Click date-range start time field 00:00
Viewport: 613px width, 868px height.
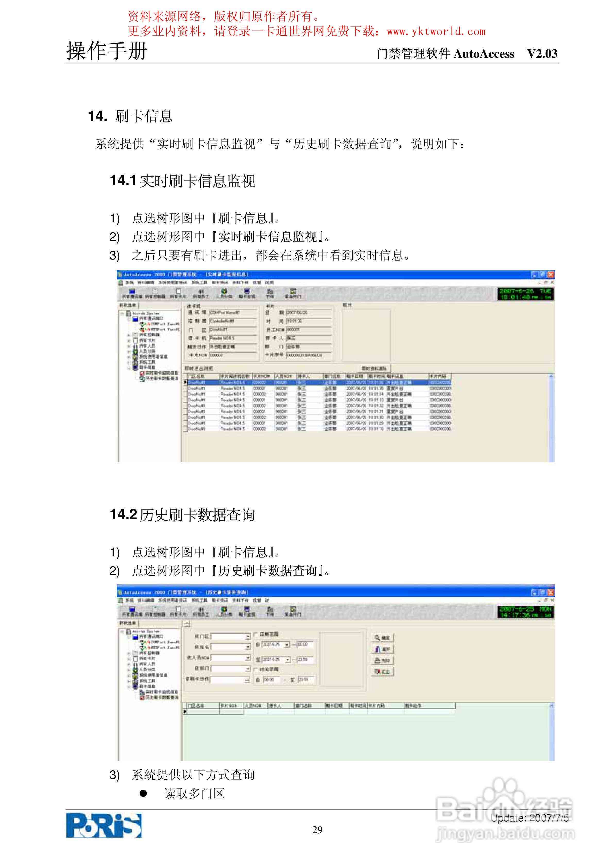pyautogui.click(x=305, y=645)
